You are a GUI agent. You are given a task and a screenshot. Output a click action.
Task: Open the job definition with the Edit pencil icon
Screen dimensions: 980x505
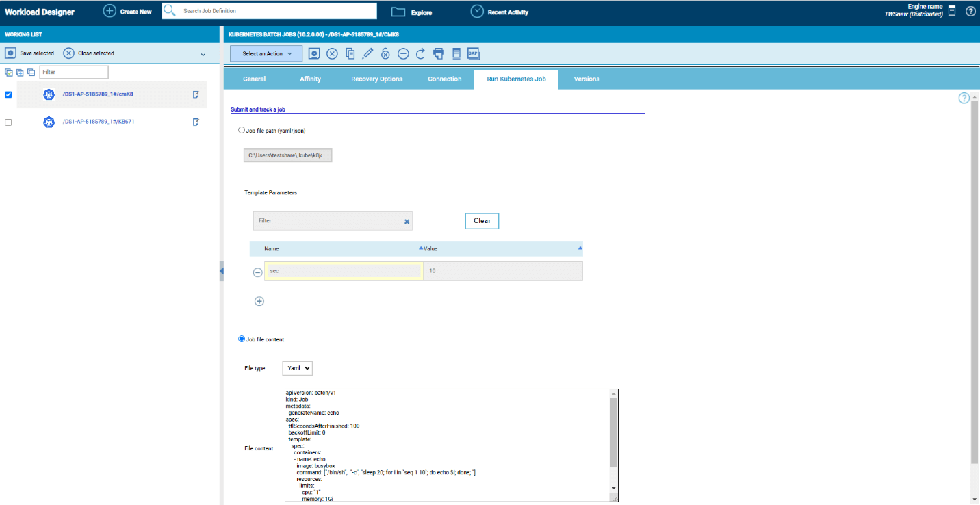[367, 53]
